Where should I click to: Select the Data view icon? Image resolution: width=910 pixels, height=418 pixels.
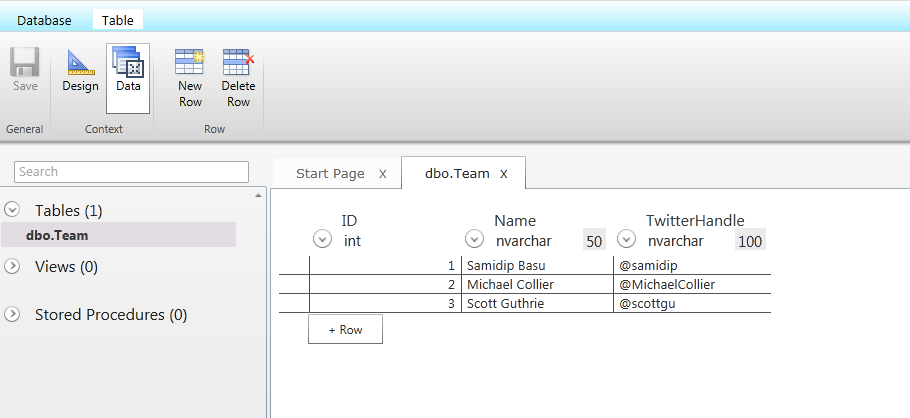128,63
